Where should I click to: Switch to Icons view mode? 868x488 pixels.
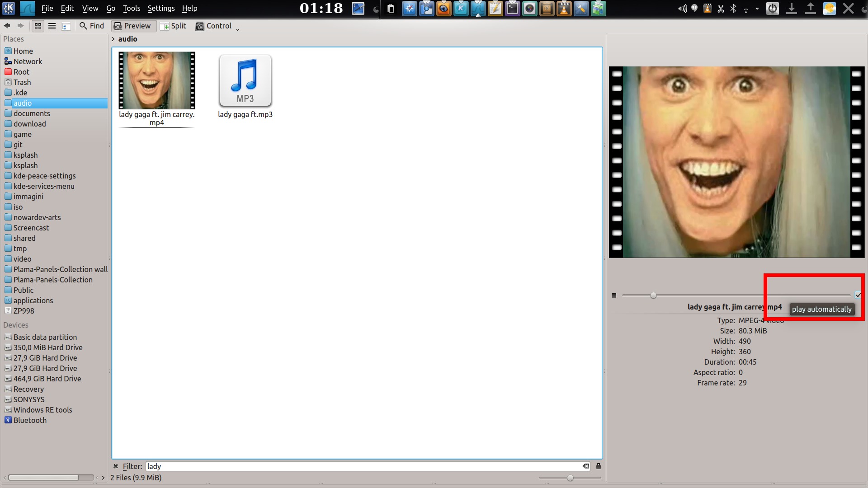point(38,26)
